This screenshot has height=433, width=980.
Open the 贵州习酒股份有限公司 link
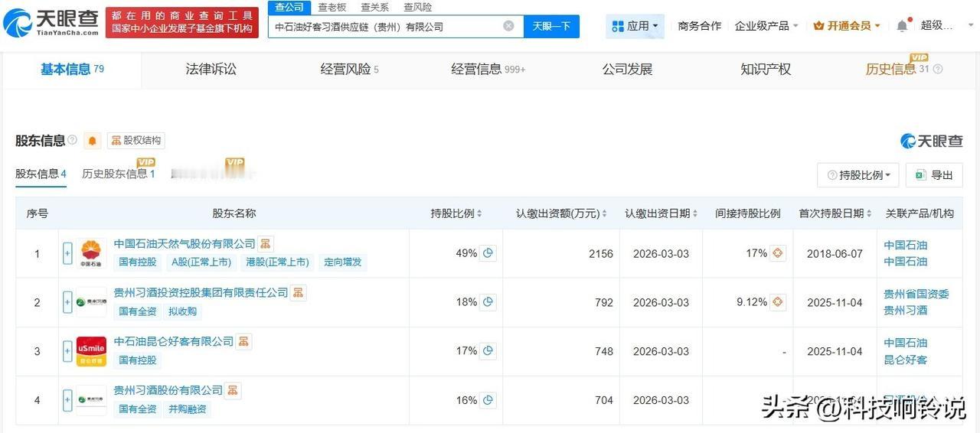click(x=168, y=391)
